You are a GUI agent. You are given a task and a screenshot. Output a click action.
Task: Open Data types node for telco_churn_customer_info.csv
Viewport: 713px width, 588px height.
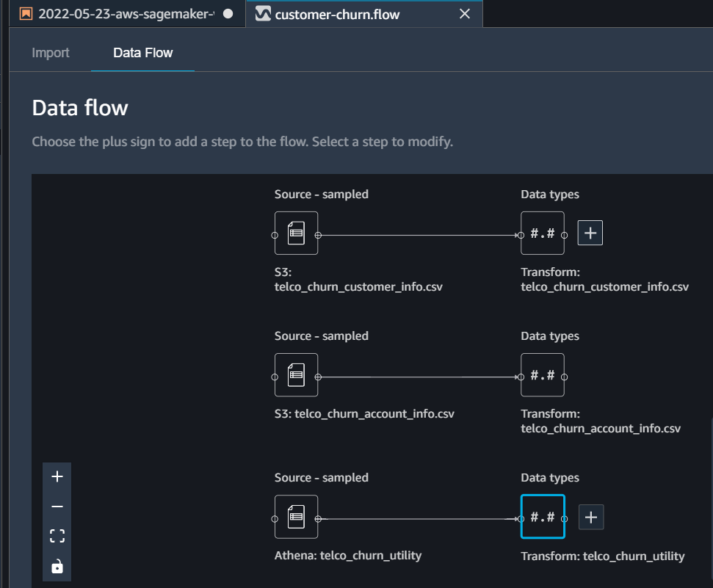coord(543,233)
